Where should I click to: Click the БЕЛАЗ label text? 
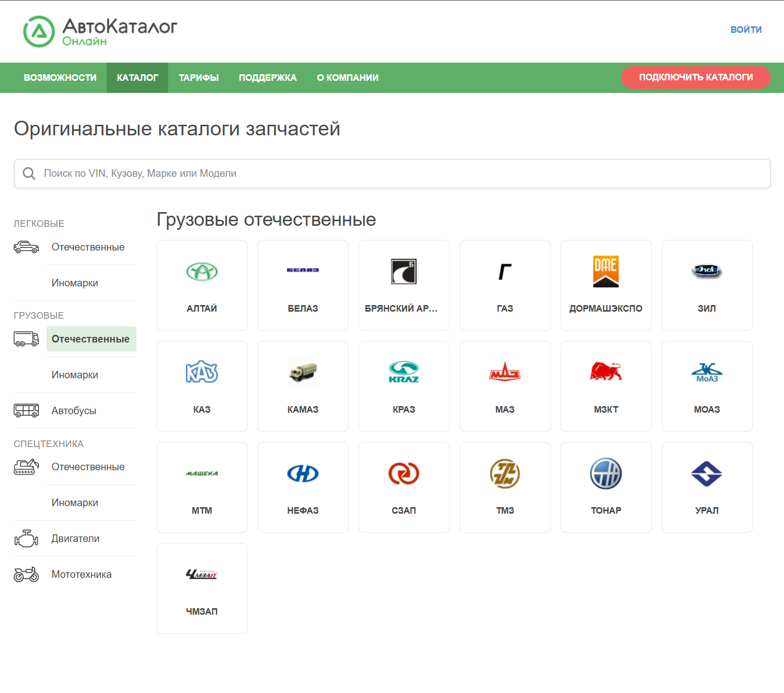click(x=303, y=309)
